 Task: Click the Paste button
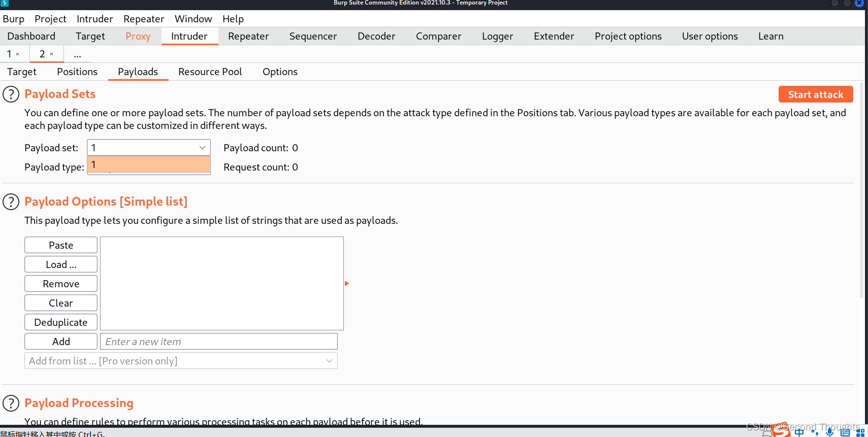(61, 245)
